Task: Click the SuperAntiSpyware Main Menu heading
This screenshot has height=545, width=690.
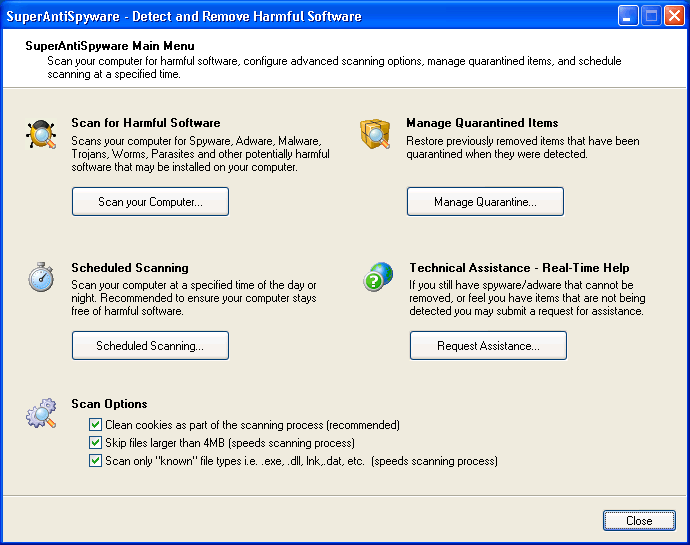Action: pyautogui.click(x=110, y=46)
